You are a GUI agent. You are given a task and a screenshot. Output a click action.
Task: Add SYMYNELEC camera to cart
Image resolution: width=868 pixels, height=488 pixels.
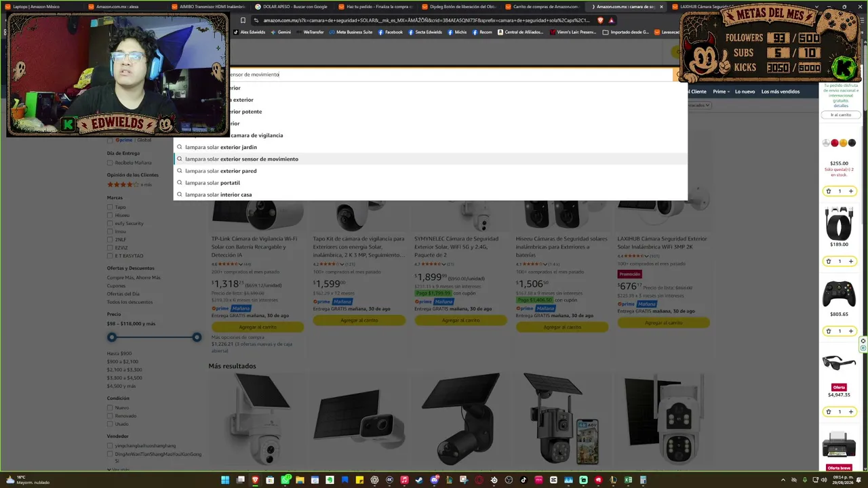tap(460, 320)
